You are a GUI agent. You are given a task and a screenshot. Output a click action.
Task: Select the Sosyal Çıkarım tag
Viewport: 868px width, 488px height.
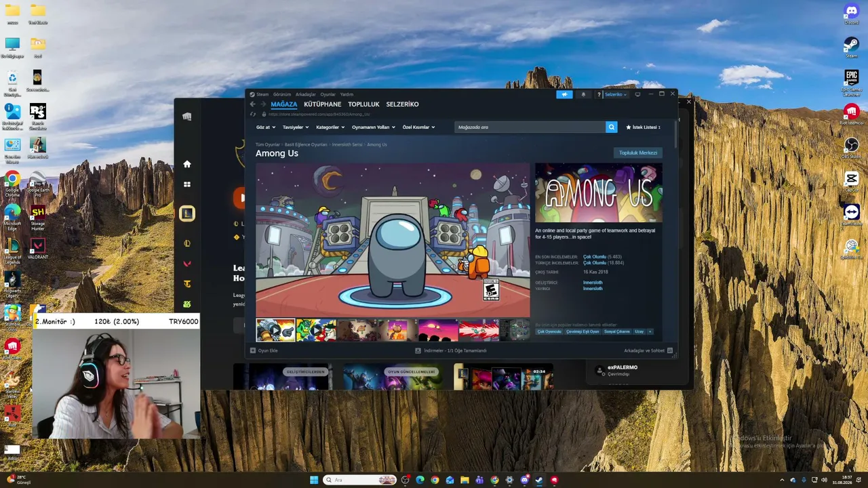click(618, 331)
